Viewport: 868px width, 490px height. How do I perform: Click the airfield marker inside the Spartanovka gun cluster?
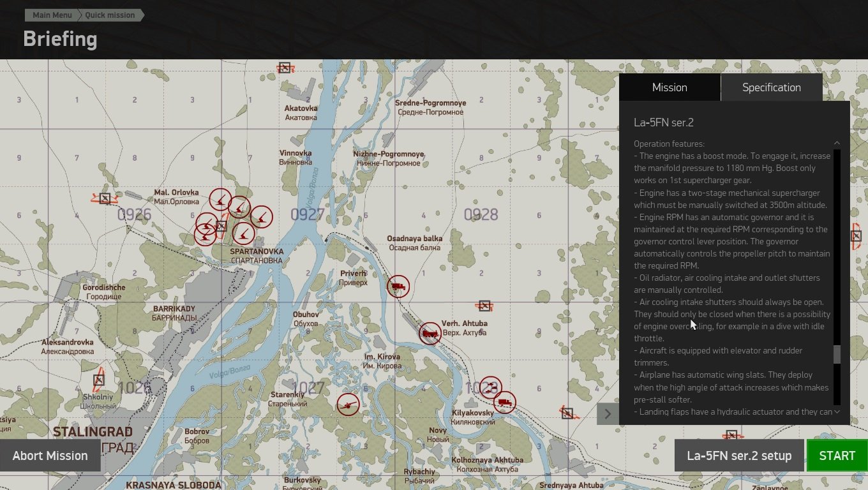[221, 225]
